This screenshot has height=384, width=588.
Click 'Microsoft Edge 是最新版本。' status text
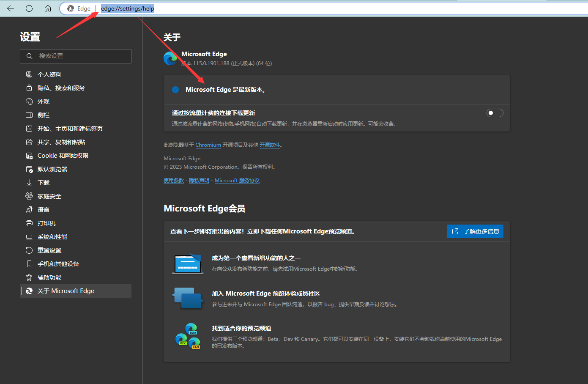tap(225, 90)
